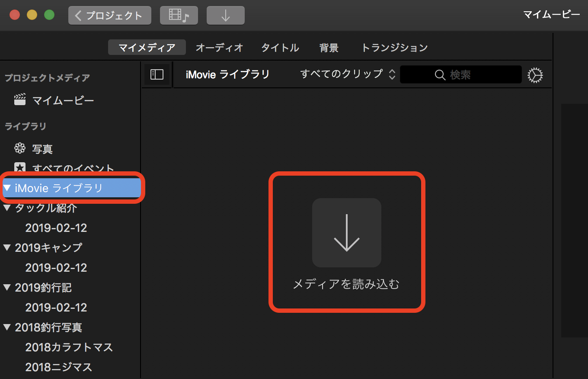588x379 pixels.
Task: Click the clapperboard icon beside マイムービー
Action: [20, 100]
